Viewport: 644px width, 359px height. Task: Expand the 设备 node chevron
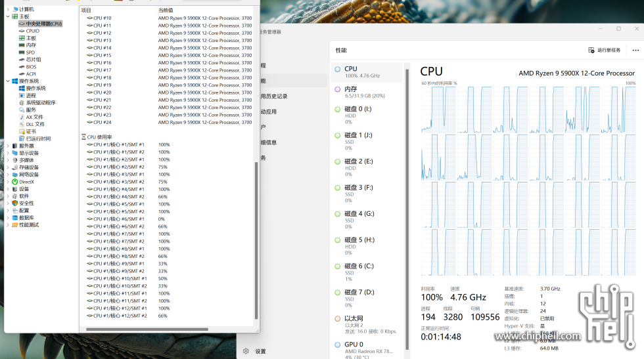pyautogui.click(x=8, y=189)
